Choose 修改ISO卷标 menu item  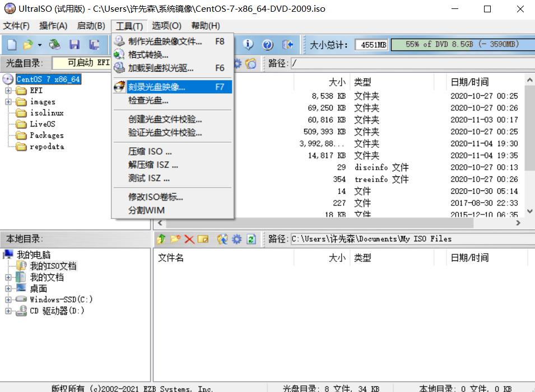coord(173,197)
